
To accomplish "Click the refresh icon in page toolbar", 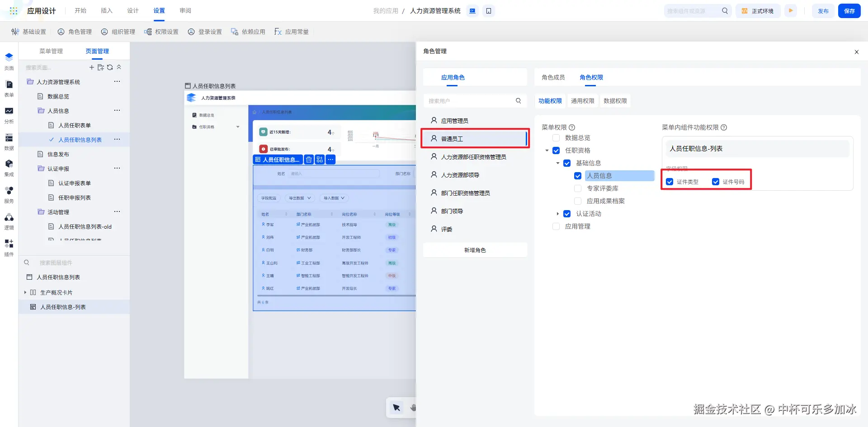I will tap(110, 67).
